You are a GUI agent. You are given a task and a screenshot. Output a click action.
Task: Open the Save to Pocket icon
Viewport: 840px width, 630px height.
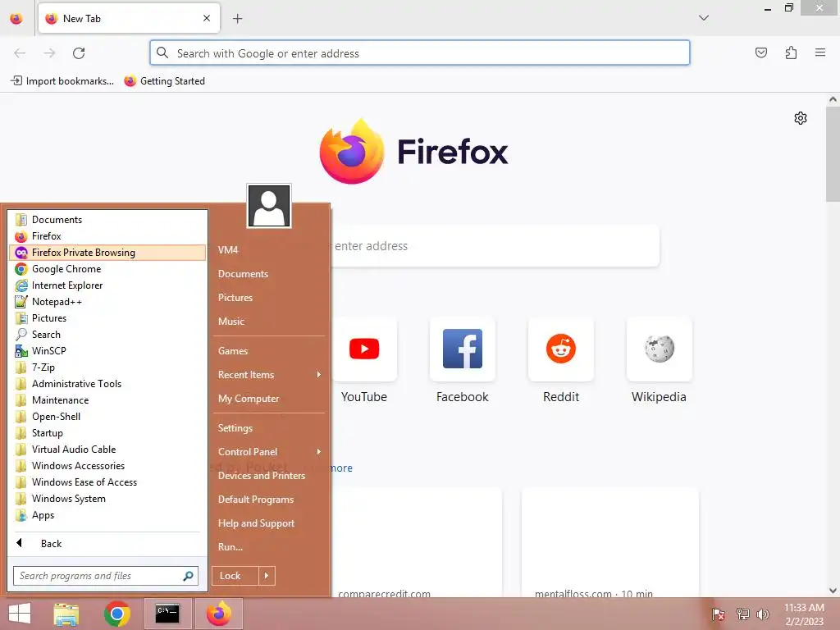click(761, 52)
